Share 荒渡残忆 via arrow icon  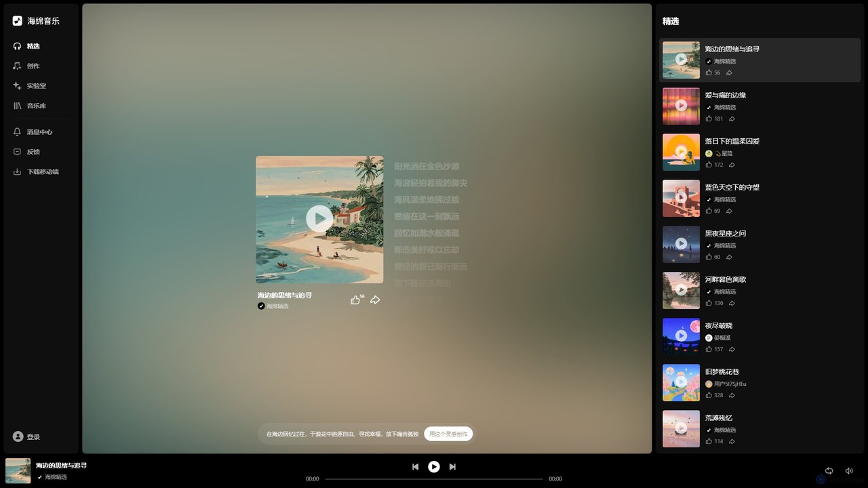click(732, 441)
